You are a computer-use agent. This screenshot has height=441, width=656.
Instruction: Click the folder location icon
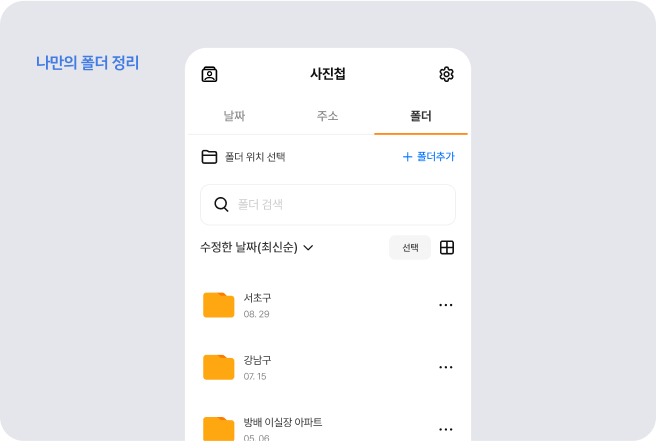click(209, 157)
